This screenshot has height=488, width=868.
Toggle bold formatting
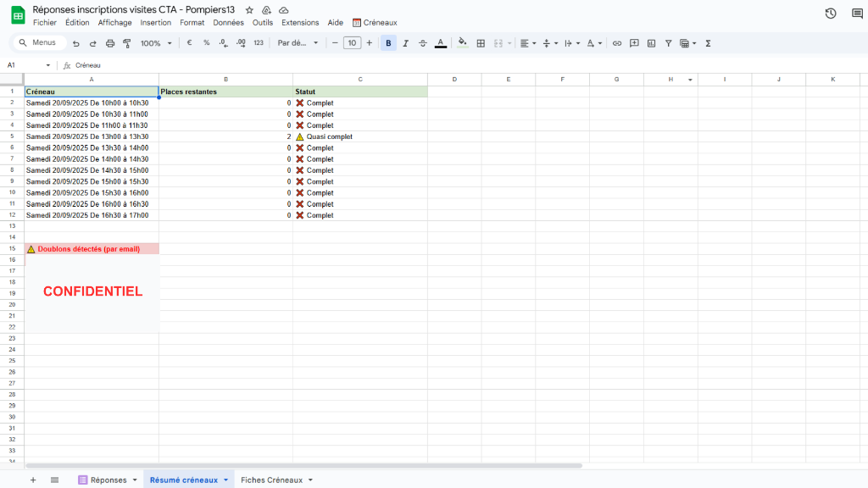[388, 43]
